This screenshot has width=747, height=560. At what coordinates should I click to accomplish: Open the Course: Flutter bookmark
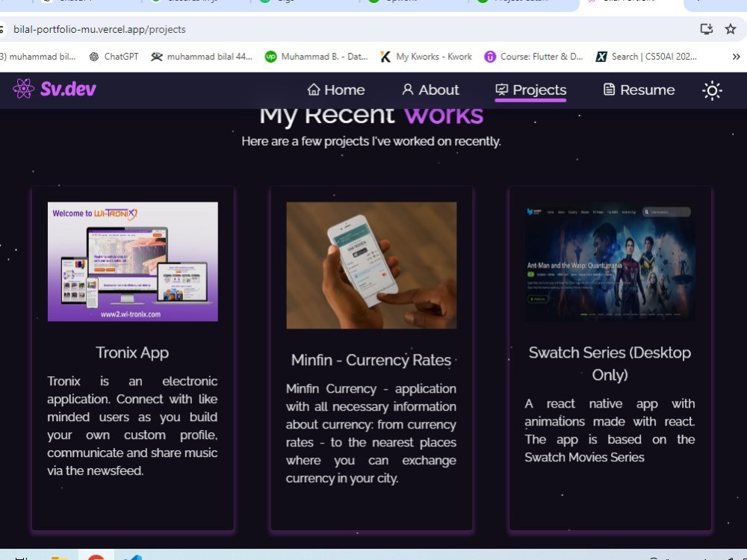pyautogui.click(x=533, y=57)
